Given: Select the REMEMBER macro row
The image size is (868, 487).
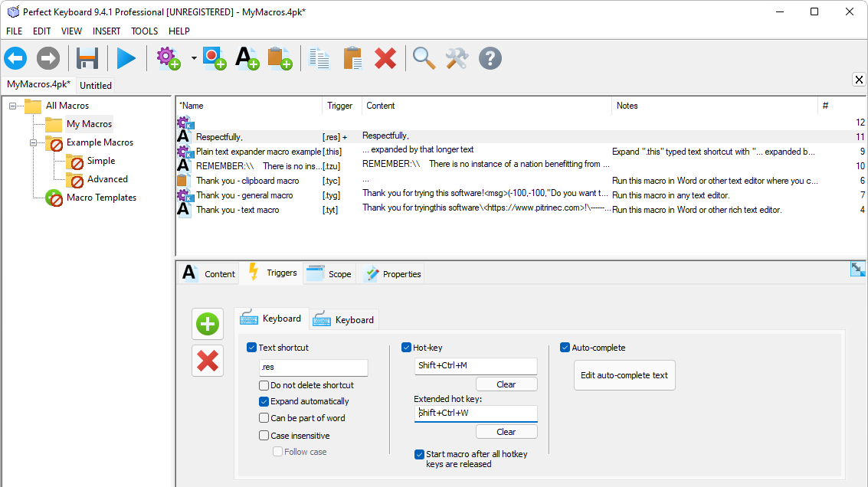Looking at the screenshot, I should [520, 165].
